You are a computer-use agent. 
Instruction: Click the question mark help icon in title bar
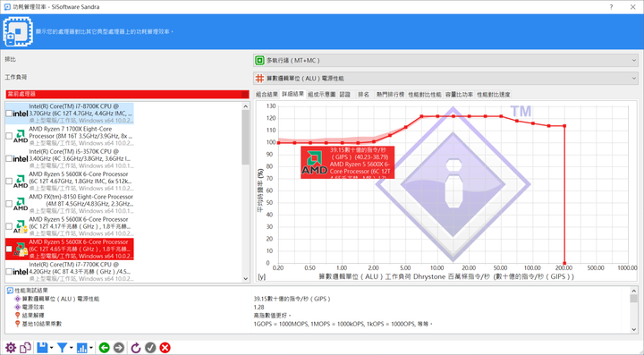tap(611, 7)
